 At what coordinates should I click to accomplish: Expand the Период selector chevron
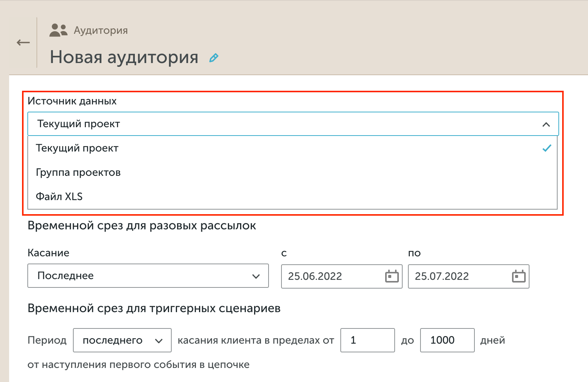[159, 340]
